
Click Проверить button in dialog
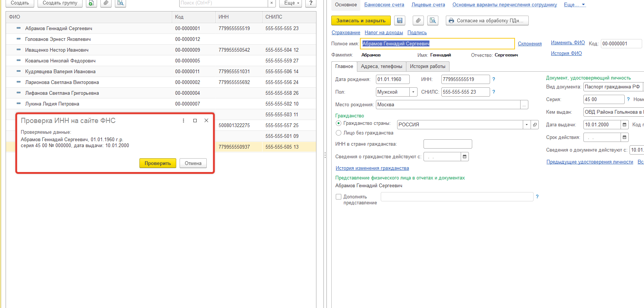[x=158, y=163]
